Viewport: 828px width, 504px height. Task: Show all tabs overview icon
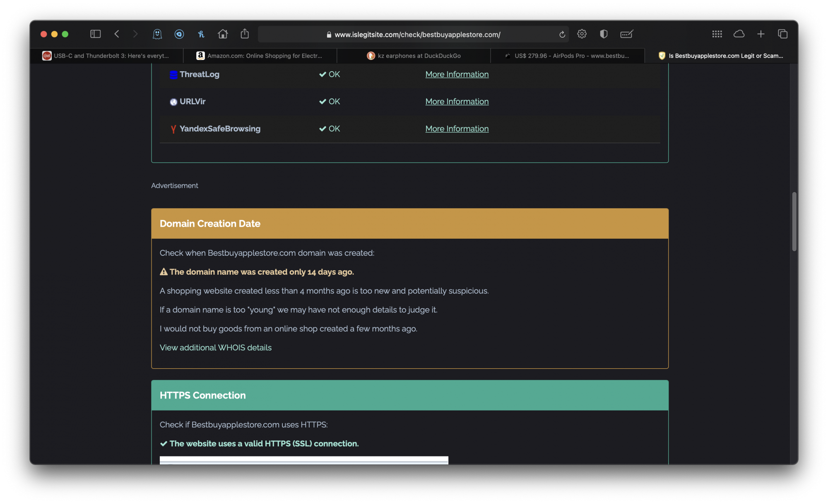[x=782, y=34]
